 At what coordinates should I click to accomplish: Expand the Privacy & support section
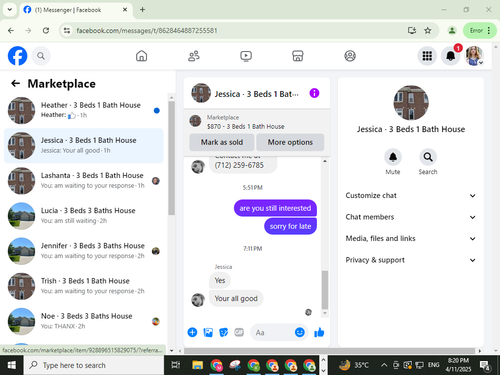point(410,260)
